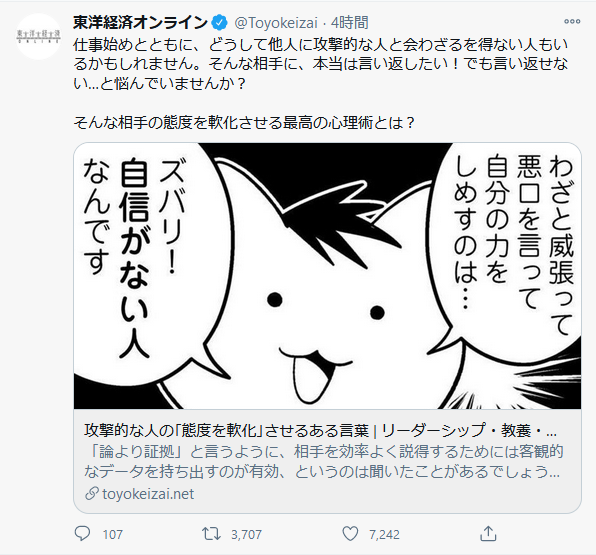Open the @Toyokeizai handle link
596x555 pixels.
click(x=276, y=23)
